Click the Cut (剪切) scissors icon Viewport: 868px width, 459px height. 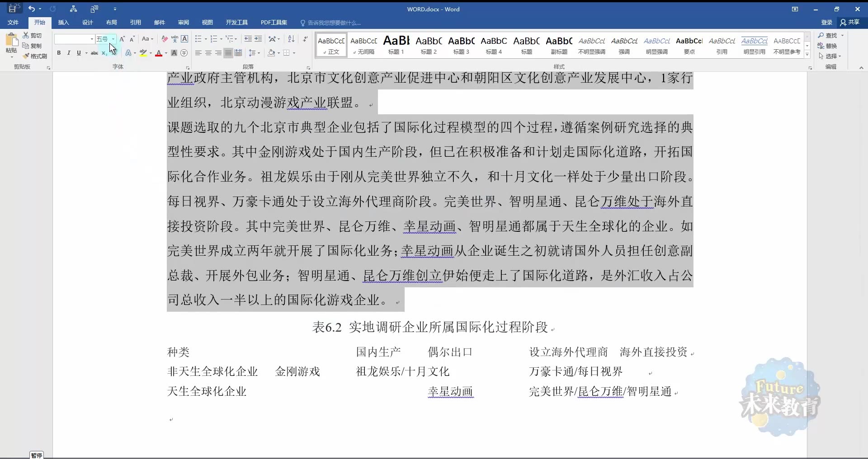click(32, 35)
